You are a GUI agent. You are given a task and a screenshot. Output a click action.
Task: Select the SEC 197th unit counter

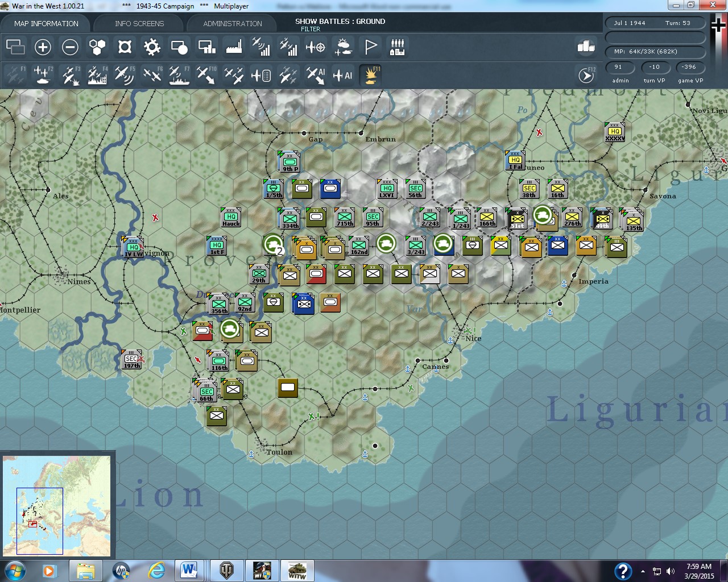(x=131, y=359)
